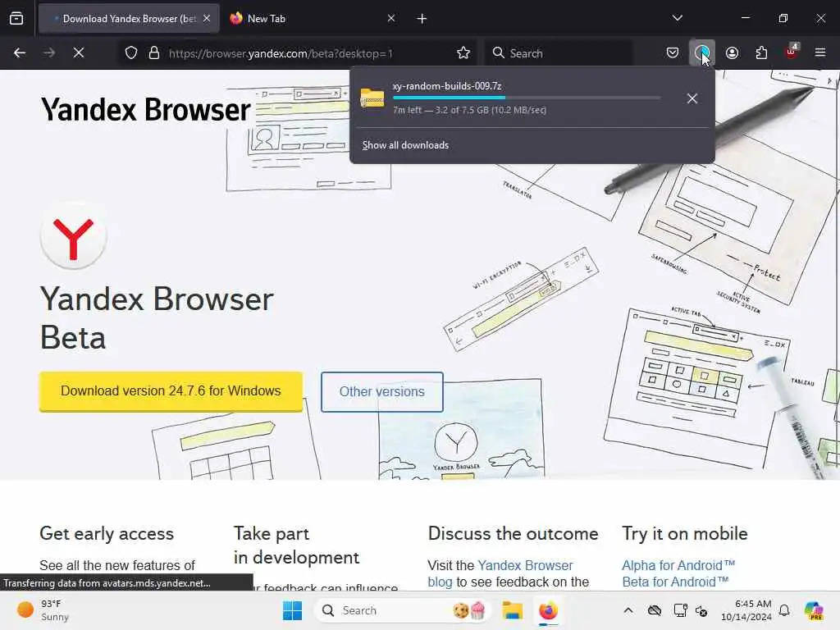Show hidden system tray icons
Viewport: 840px width, 630px height.
coord(628,610)
